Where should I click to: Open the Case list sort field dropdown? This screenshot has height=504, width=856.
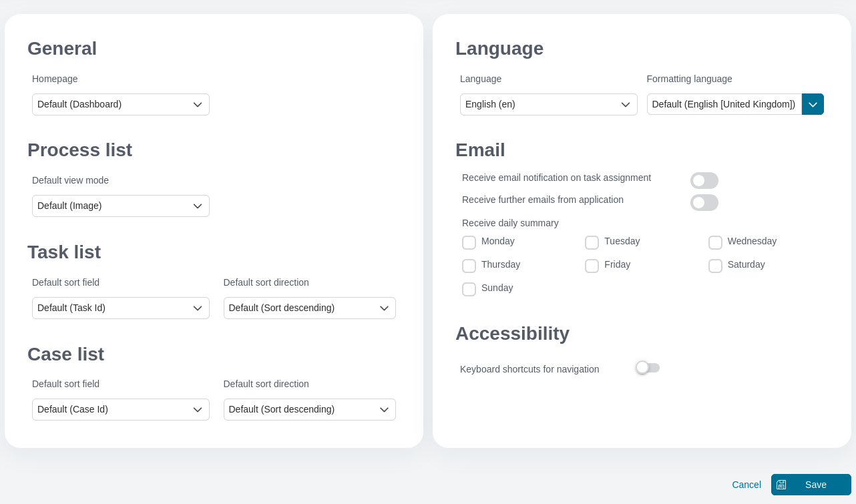point(121,410)
